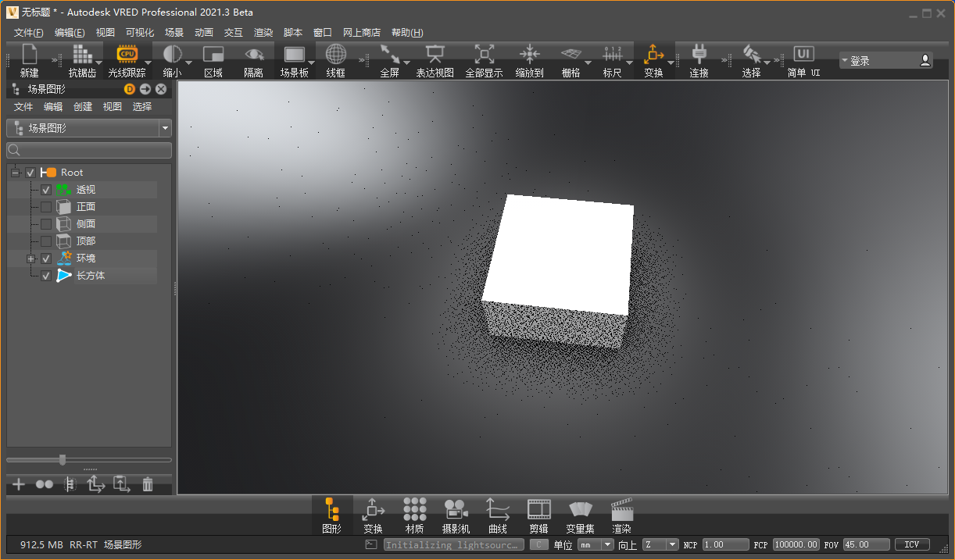Click the 表达视图 presentation icon
The height and width of the screenshot is (560, 955).
pos(435,55)
